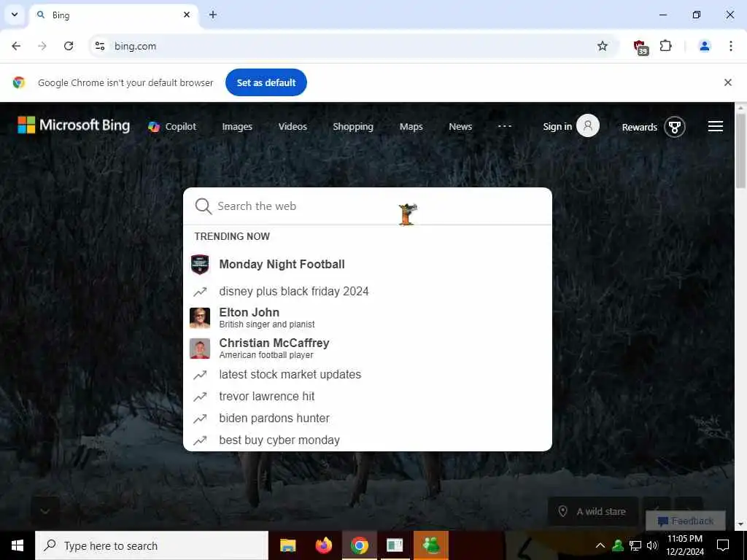
Task: Bookmark this page with the star
Action: [x=602, y=46]
